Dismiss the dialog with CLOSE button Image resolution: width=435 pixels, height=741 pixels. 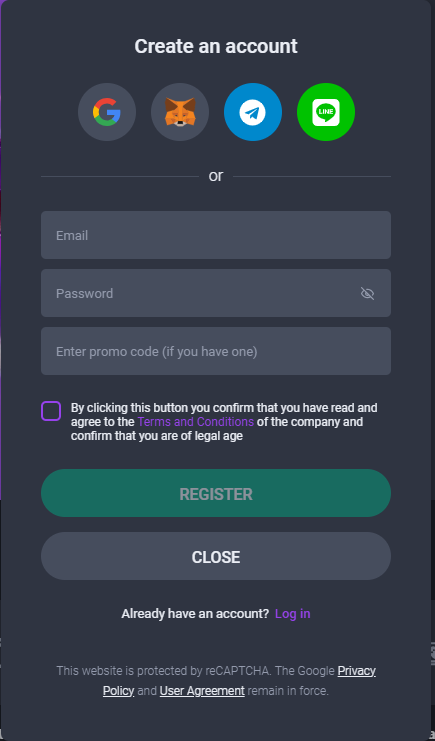tap(216, 556)
